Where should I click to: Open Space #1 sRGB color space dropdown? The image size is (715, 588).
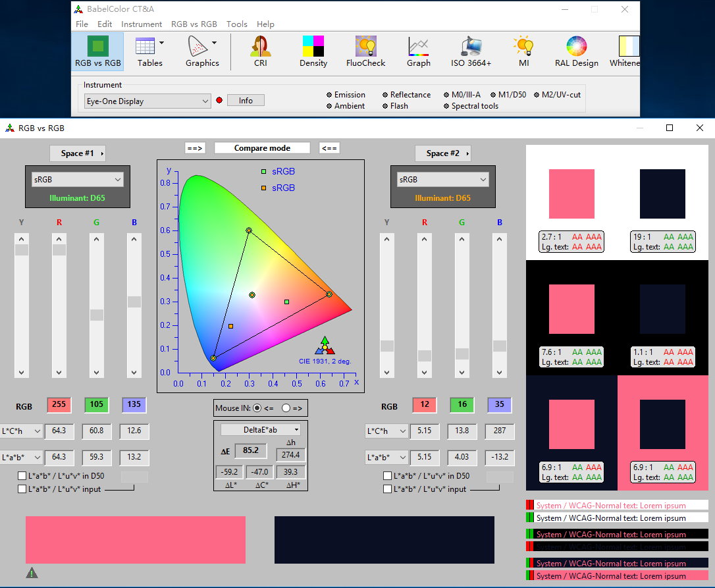click(x=78, y=180)
